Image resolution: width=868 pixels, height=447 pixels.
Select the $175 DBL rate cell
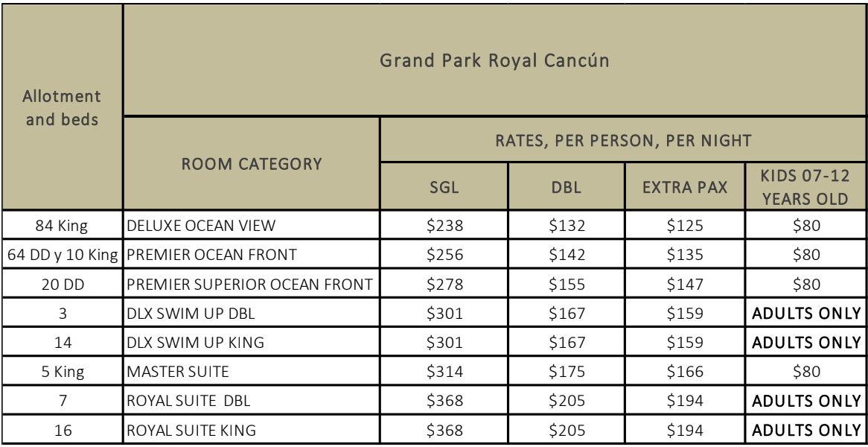coord(567,372)
